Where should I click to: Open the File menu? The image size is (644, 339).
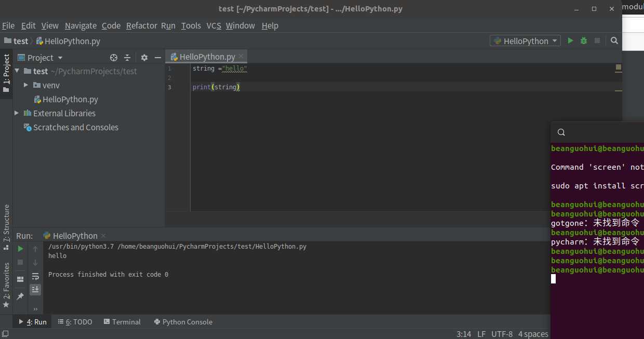(x=8, y=25)
